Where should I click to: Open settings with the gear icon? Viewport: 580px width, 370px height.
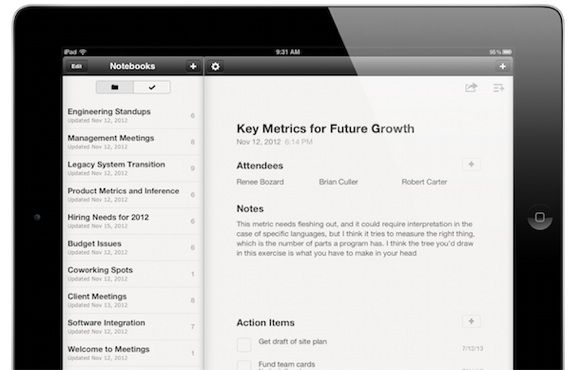click(x=215, y=67)
